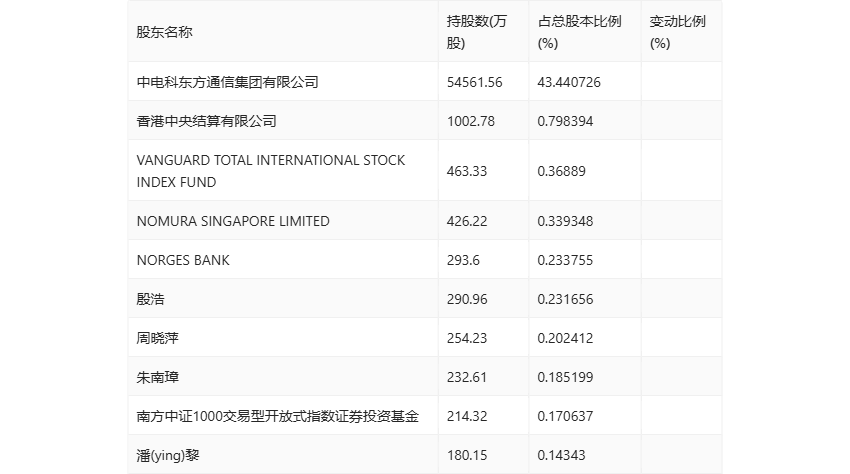The width and height of the screenshot is (850, 474).
Task: Click NOMURA SINGAPORE LIMITED row name
Action: (x=233, y=221)
